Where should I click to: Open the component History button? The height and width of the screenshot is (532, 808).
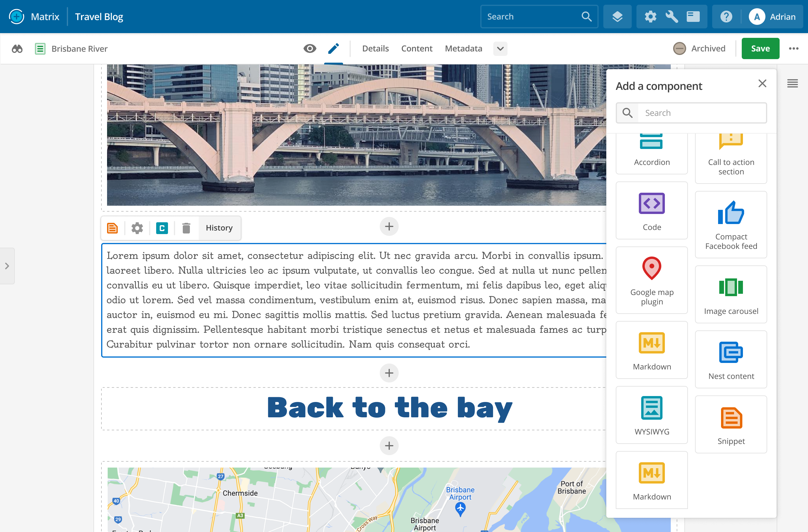click(219, 228)
